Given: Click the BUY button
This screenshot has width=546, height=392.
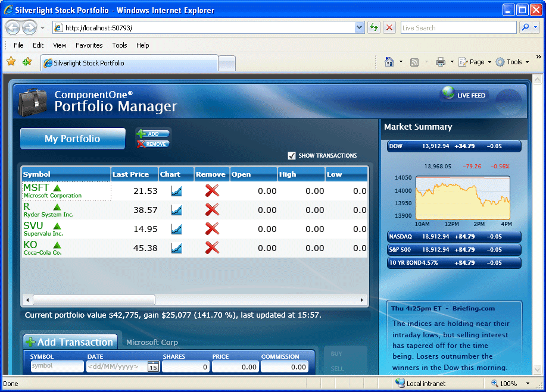Looking at the screenshot, I should (338, 353).
